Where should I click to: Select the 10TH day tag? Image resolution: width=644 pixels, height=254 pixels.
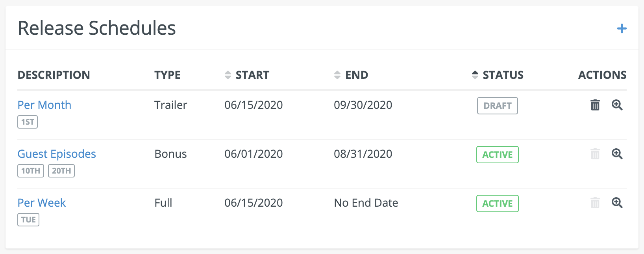(x=31, y=171)
